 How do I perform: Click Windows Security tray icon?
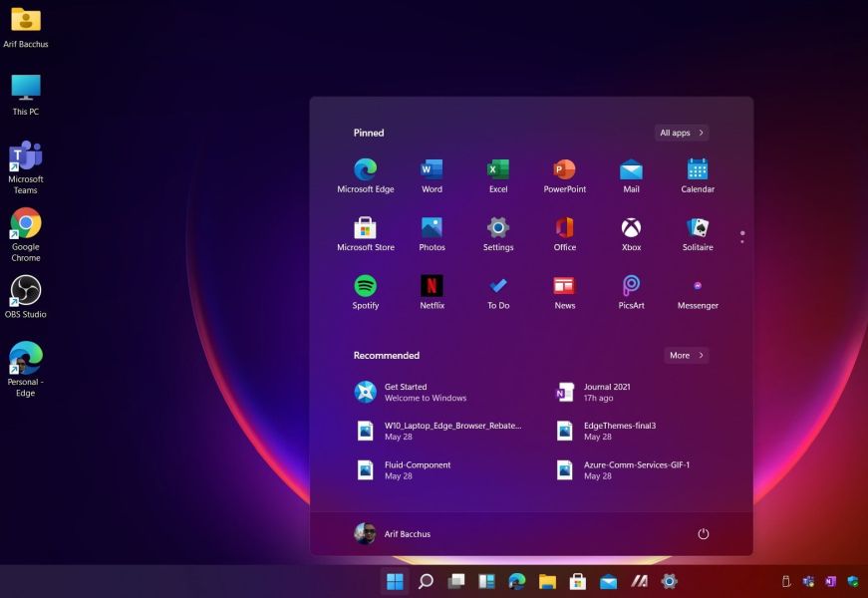[x=853, y=581]
